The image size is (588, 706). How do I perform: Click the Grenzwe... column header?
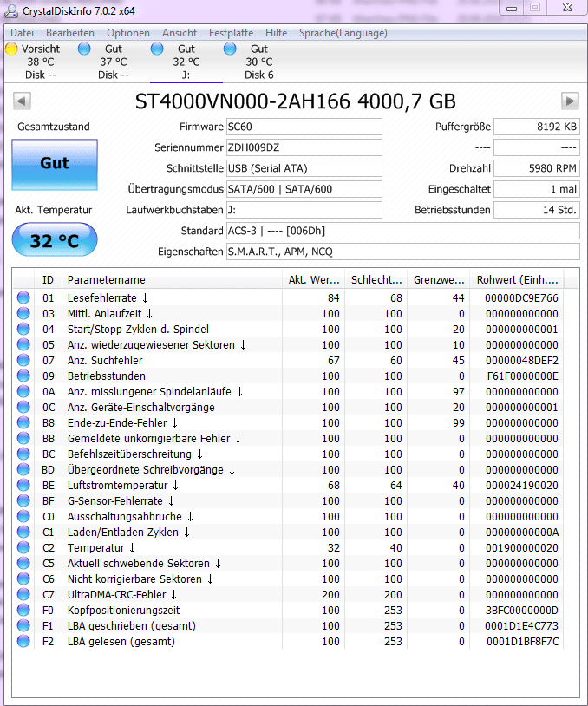439,279
